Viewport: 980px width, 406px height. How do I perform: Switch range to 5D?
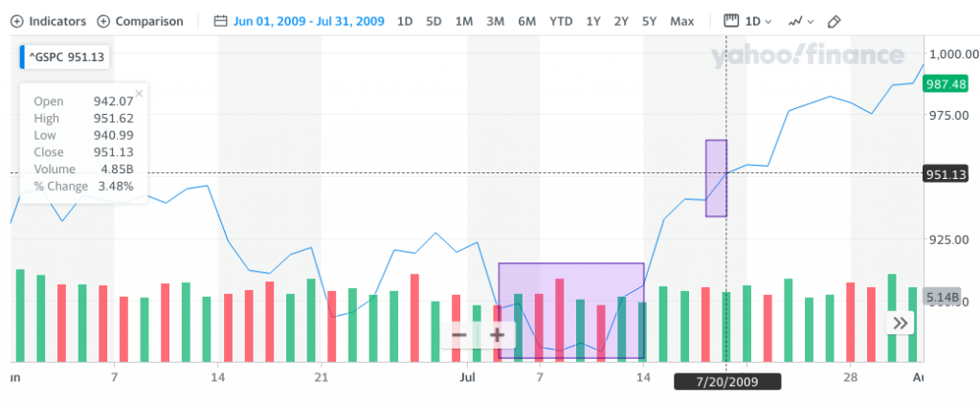(434, 21)
